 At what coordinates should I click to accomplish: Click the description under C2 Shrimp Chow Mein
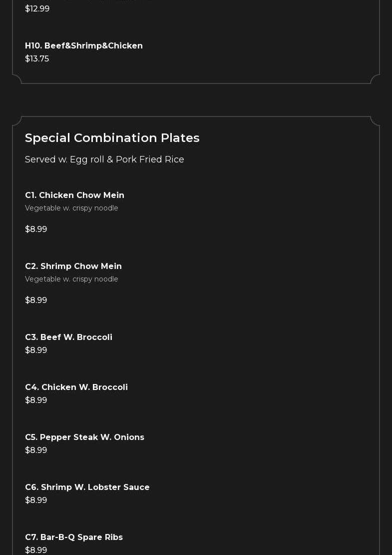pos(71,279)
